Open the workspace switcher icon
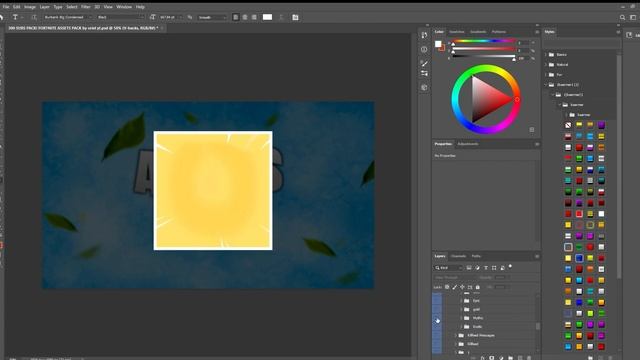Screen dimensions: 640x360 click(633, 17)
